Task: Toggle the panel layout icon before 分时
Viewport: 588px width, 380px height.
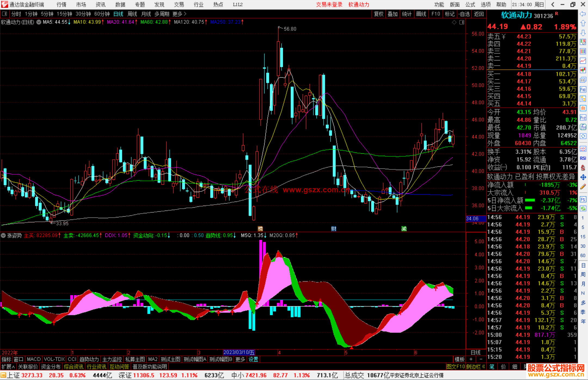Action: (x=5, y=14)
